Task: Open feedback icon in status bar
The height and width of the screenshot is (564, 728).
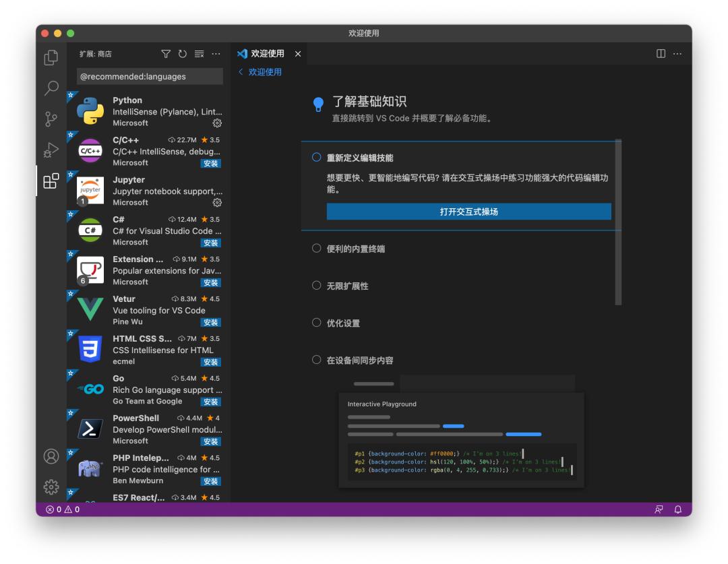Action: 659,509
